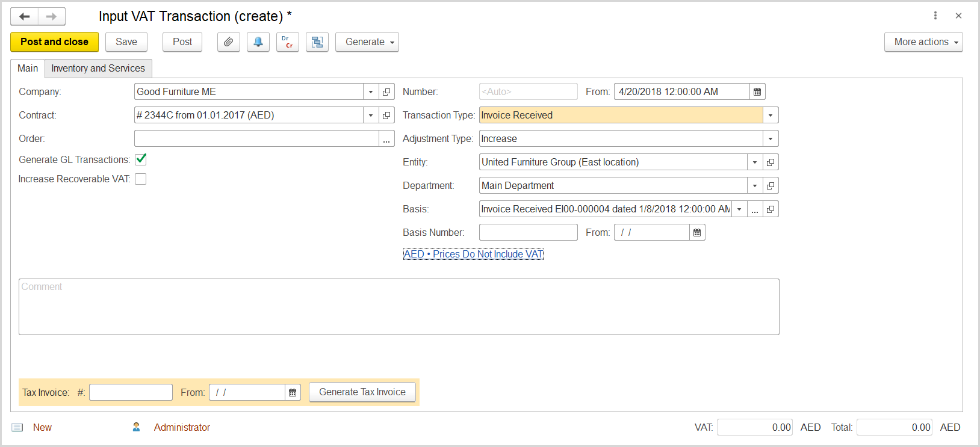Click the Increase adjustment type field
Screen dimensions: 980x447
[621, 139]
